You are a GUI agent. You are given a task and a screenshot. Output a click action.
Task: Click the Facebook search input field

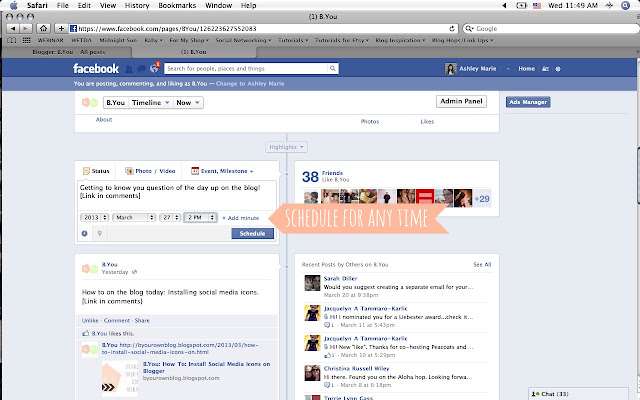[x=247, y=69]
